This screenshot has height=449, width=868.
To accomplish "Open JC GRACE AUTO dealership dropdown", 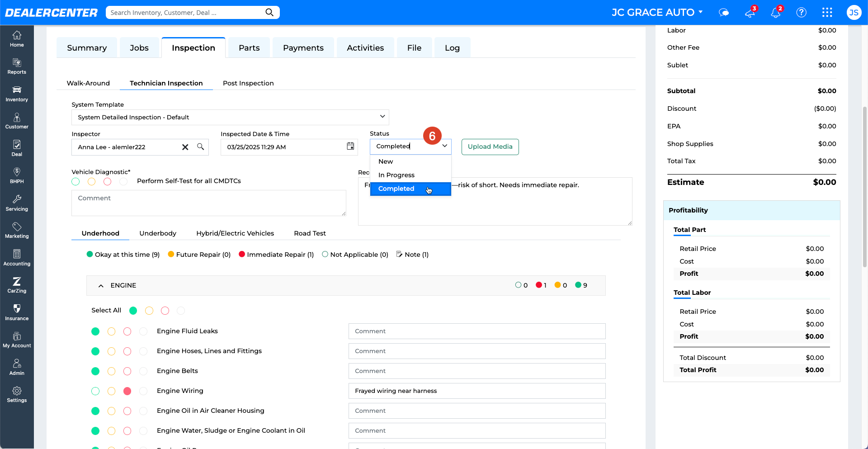I will pos(657,12).
